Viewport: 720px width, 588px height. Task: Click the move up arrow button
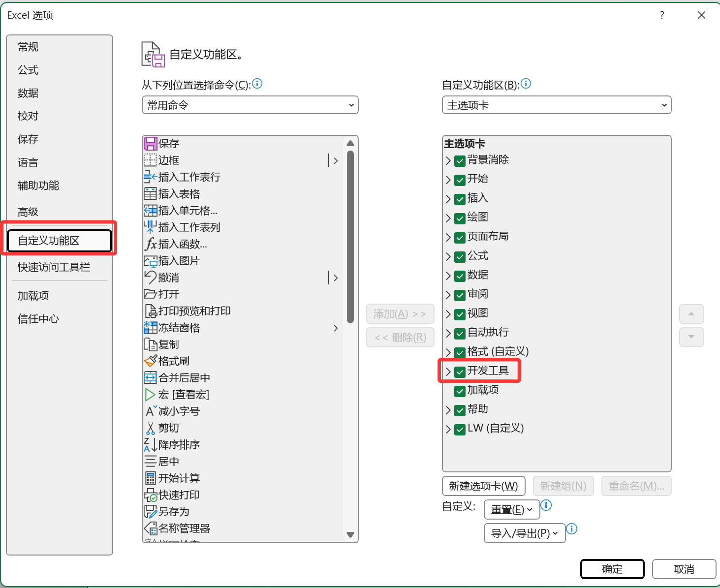coord(691,314)
